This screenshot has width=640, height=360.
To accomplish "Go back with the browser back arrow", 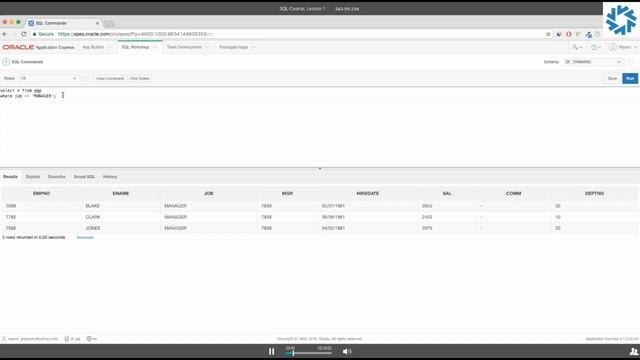I will click(x=5, y=34).
